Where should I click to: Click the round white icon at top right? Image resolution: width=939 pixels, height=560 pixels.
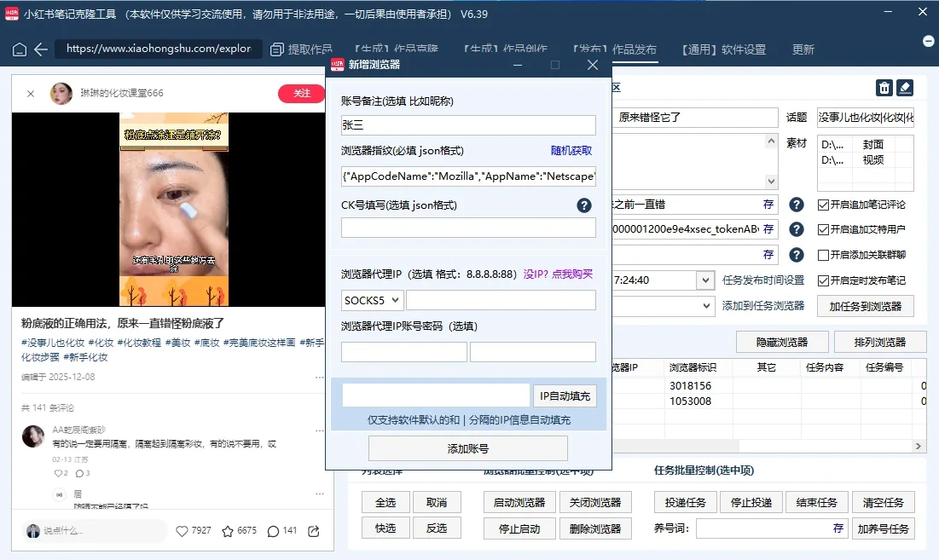(x=928, y=41)
